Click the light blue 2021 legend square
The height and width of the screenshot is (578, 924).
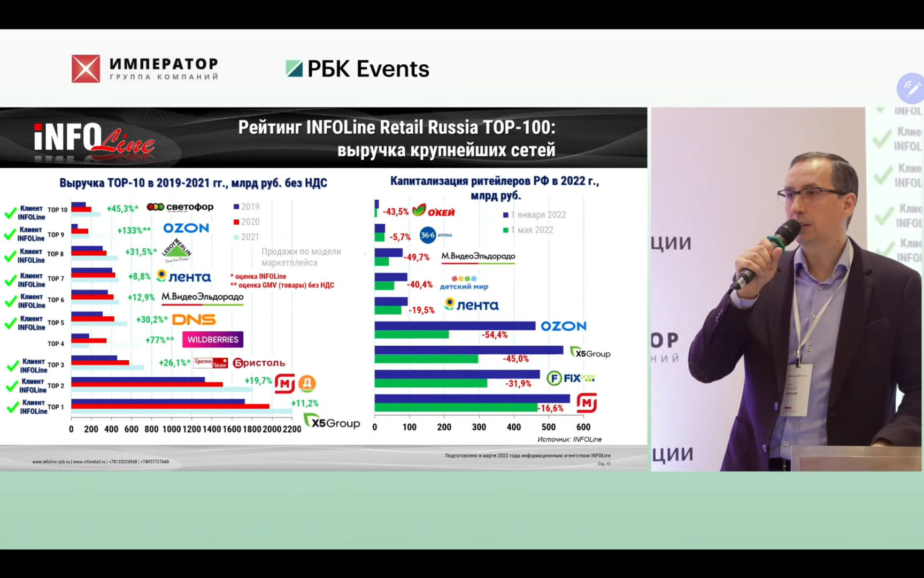(236, 237)
